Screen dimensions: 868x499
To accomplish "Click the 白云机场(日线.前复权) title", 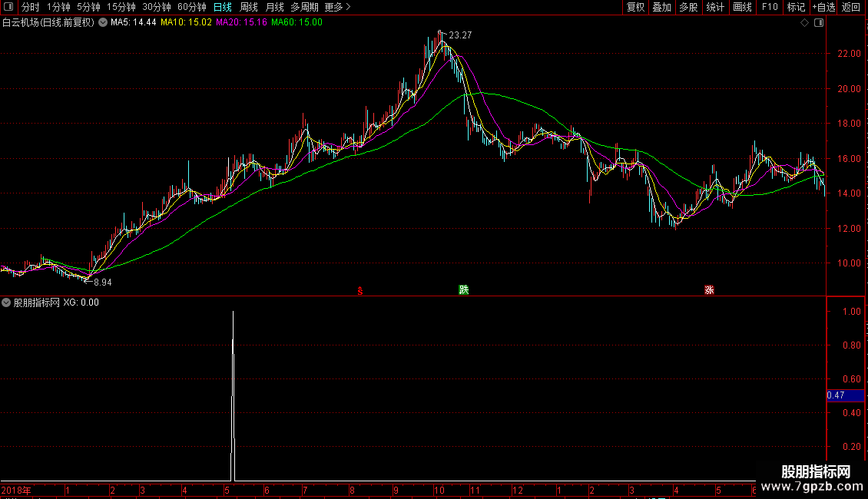I will pos(48,23).
